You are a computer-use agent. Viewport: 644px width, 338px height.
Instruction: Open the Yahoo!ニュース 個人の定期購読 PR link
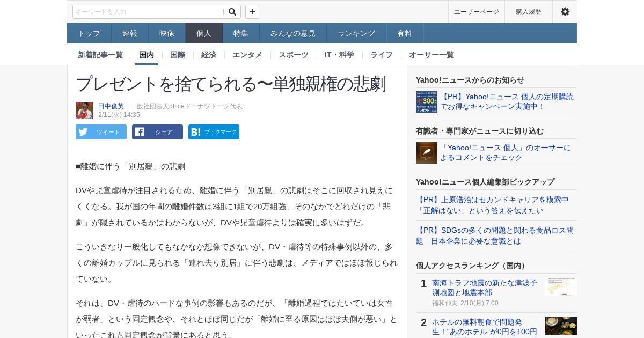(x=507, y=101)
